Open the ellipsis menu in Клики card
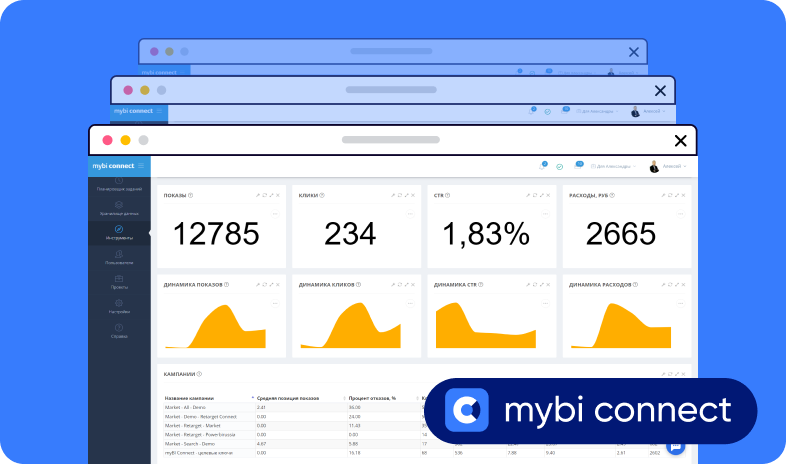 (x=410, y=214)
